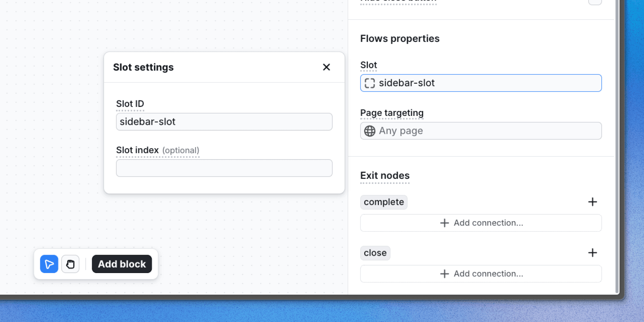Click the dashed slot icon in Slot field
644x322 pixels.
point(370,83)
